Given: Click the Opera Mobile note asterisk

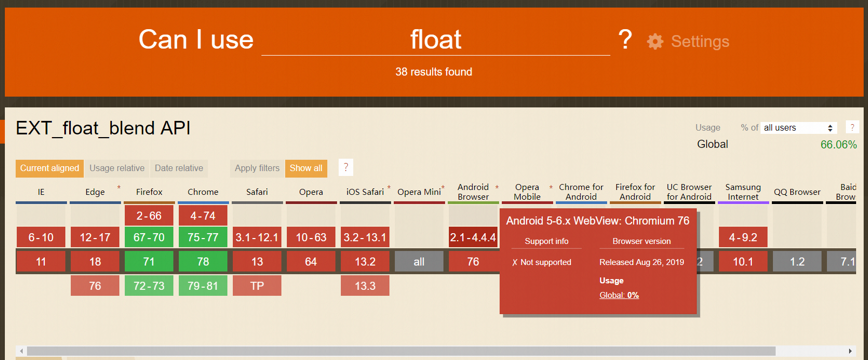Looking at the screenshot, I should point(551,188).
